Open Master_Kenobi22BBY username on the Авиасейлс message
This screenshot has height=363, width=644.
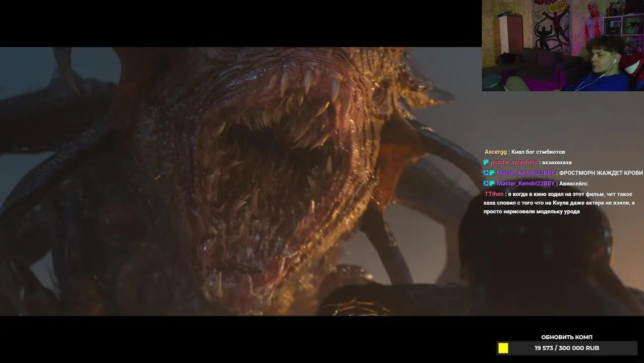[x=525, y=184]
